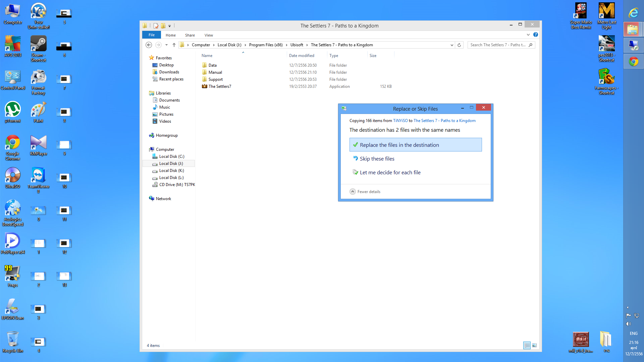Screen dimensions: 644x362
Task: Switch to large icons view
Action: pos(534,345)
